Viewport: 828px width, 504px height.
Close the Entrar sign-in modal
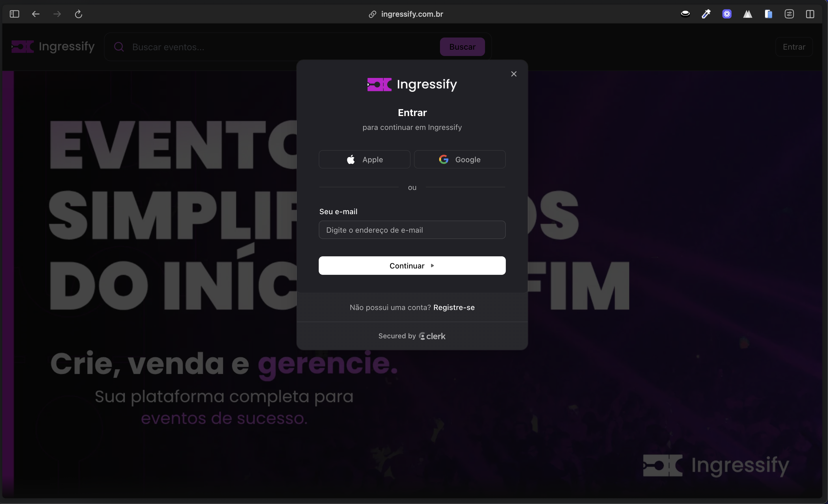click(x=514, y=74)
